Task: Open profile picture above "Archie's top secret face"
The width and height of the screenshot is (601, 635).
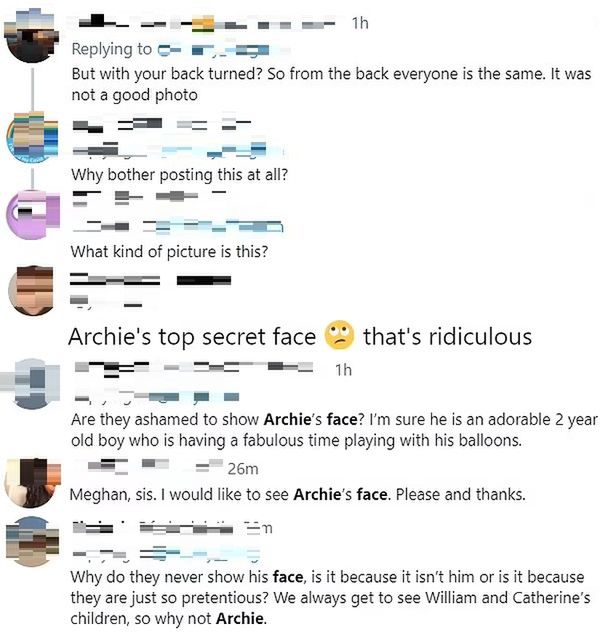Action: [32, 290]
